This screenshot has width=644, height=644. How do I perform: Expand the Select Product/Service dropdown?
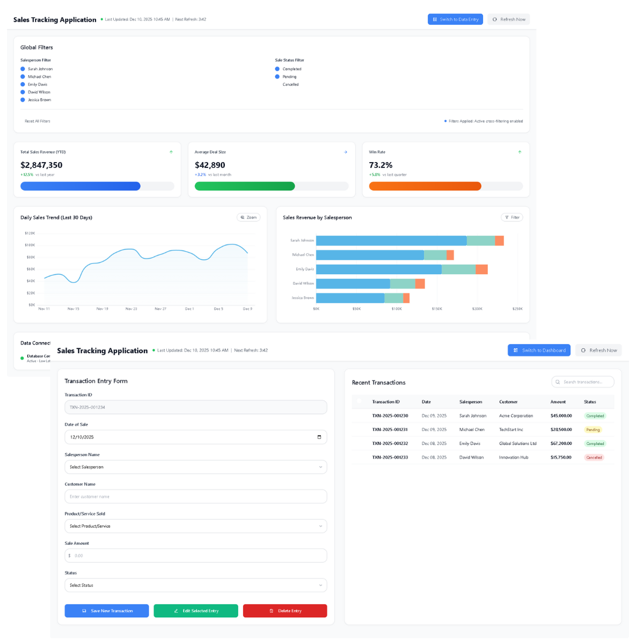pos(195,526)
